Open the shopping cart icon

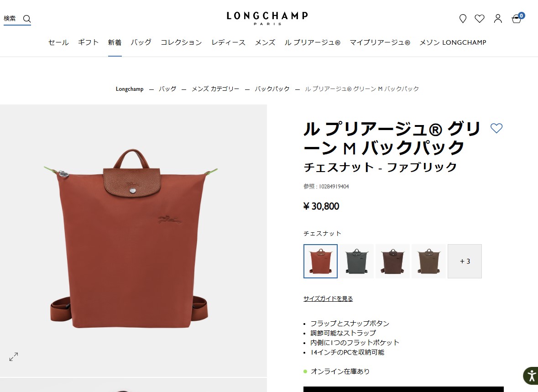(517, 19)
